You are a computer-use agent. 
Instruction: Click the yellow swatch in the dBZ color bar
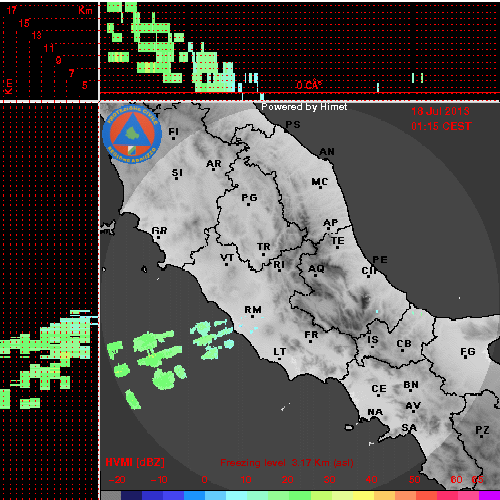[x=363, y=495]
